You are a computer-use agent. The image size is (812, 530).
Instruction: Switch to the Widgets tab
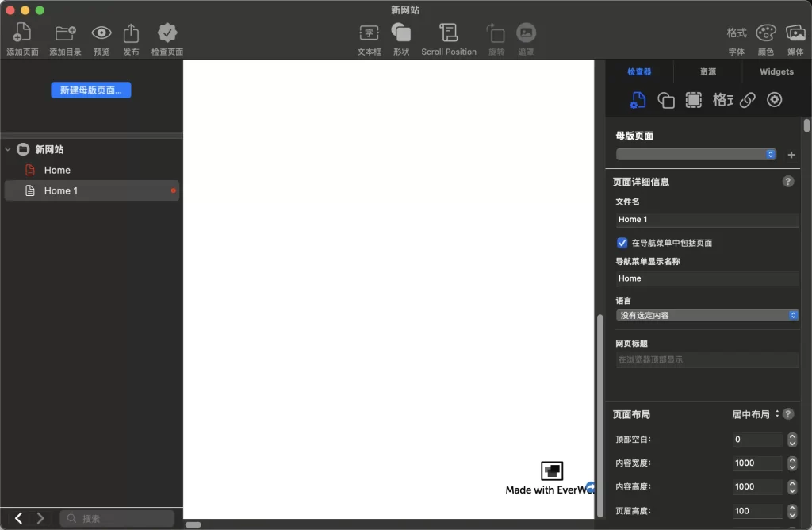tap(776, 71)
